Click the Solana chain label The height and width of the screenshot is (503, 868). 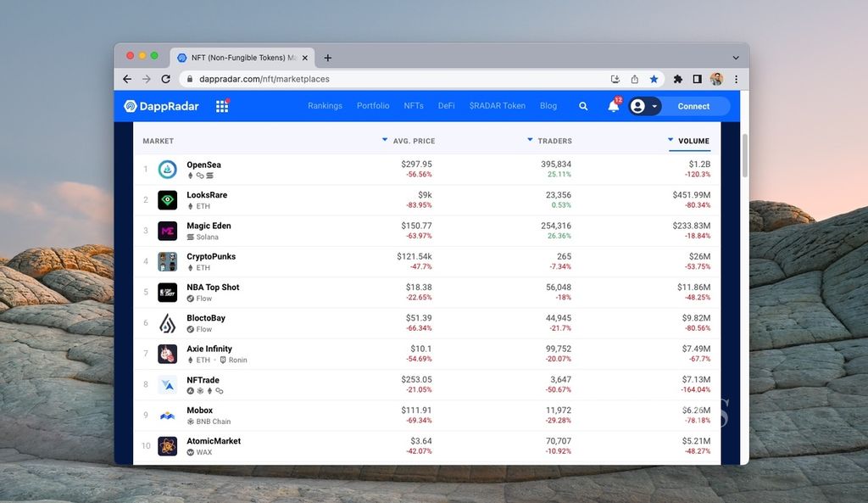click(203, 237)
